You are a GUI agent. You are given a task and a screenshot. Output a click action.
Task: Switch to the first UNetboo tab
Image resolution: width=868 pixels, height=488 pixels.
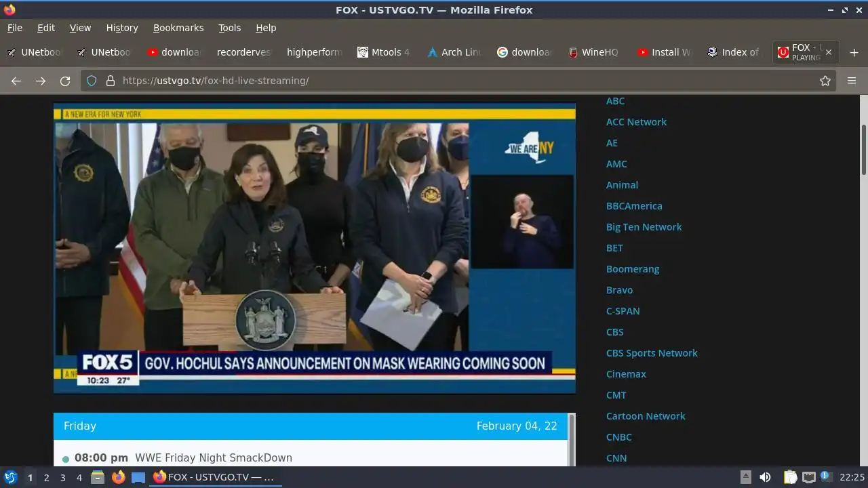point(34,52)
